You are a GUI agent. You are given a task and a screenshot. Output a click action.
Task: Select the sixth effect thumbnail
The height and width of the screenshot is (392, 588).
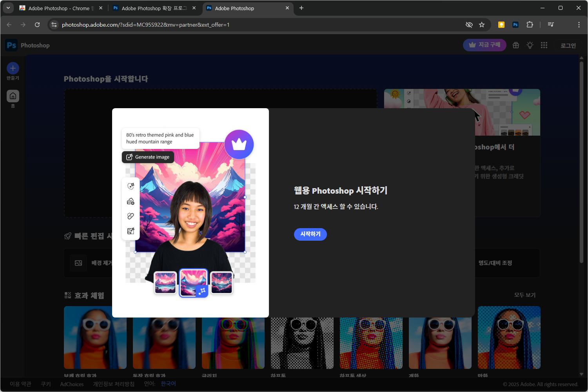pyautogui.click(x=440, y=343)
